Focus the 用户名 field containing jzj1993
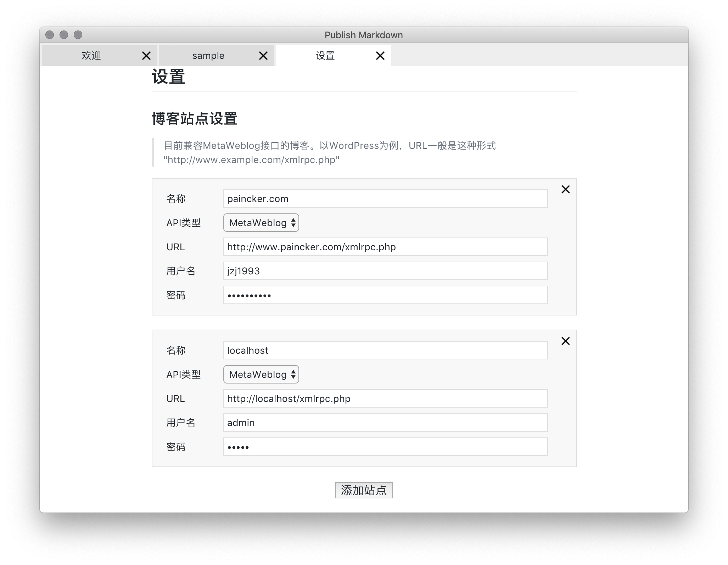This screenshot has height=565, width=728. click(x=385, y=271)
